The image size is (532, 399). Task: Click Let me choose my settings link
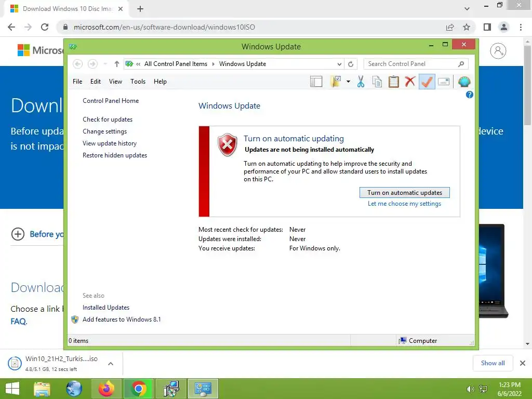coord(404,204)
